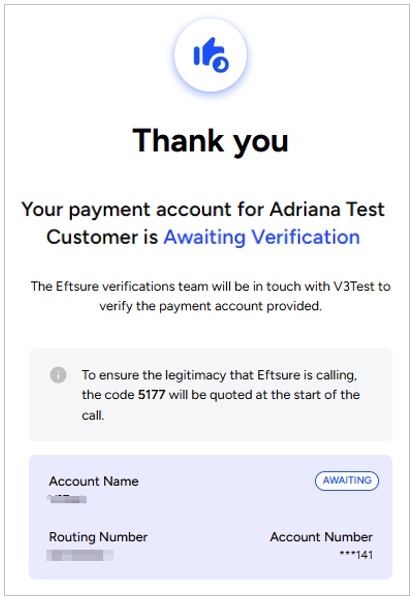This screenshot has width=413, height=597.
Task: Click the Thank you heading
Action: click(210, 141)
